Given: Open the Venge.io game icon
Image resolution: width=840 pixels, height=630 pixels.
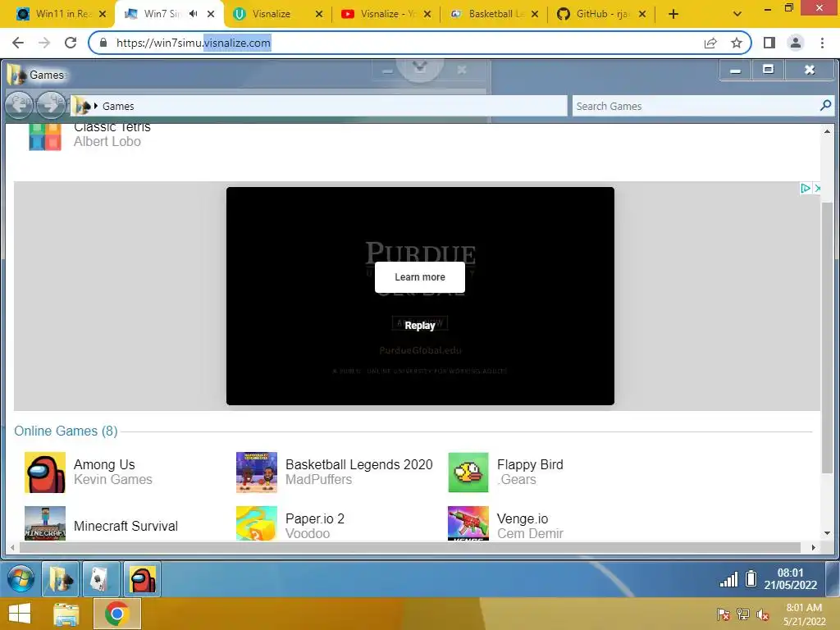Looking at the screenshot, I should click(468, 523).
